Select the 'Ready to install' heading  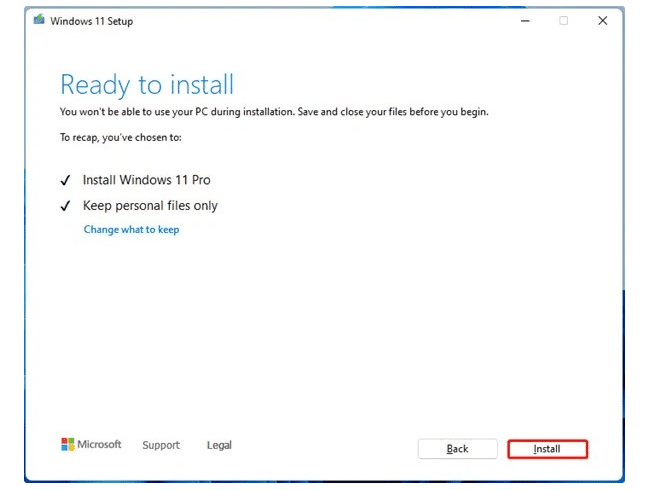tap(147, 85)
